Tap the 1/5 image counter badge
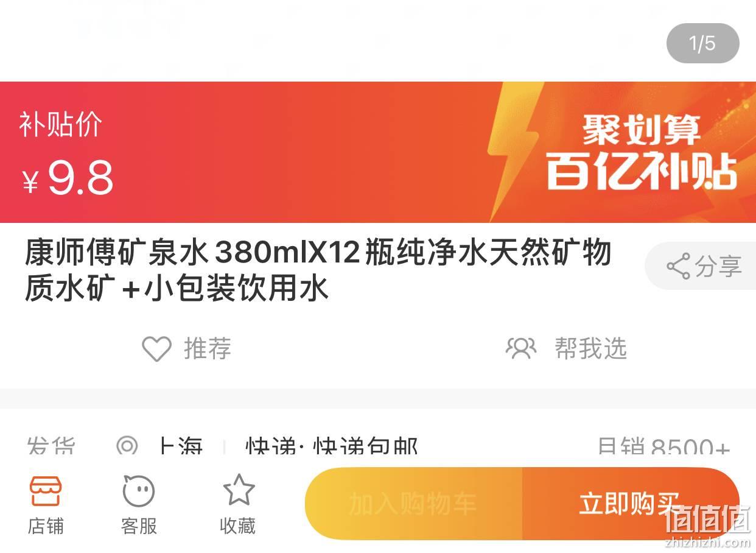This screenshot has height=553, width=756. (702, 43)
